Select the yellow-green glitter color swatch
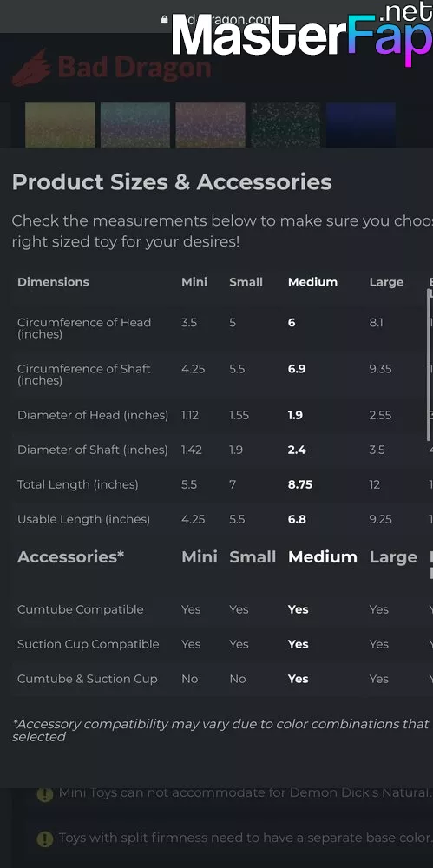Image resolution: width=433 pixels, height=868 pixels. coord(60,125)
